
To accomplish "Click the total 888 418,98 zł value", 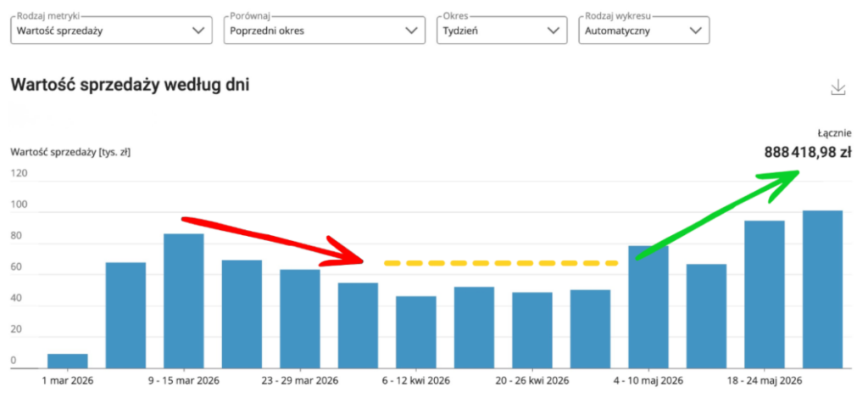I will pos(808,153).
